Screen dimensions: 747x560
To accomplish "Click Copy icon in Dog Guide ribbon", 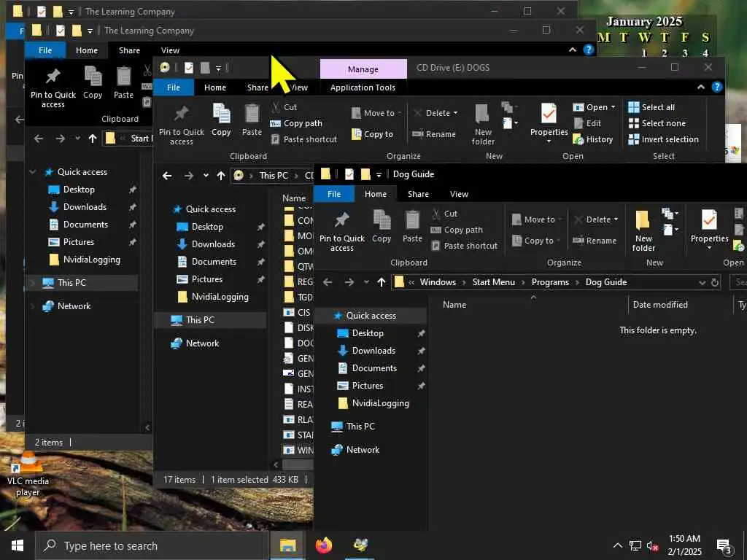I will [382, 227].
